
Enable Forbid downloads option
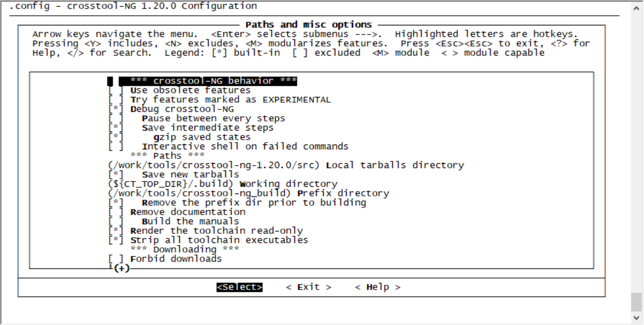click(x=116, y=259)
